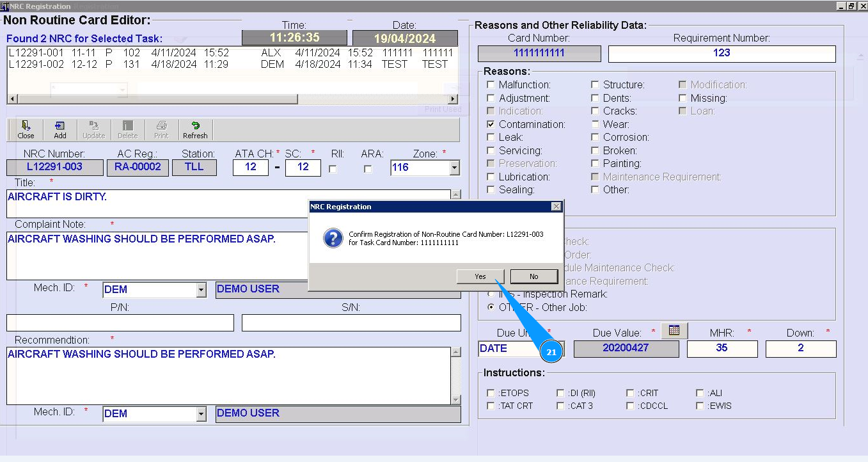This screenshot has width=868, height=462.
Task: Check the Painting reason checkbox
Action: coord(596,163)
